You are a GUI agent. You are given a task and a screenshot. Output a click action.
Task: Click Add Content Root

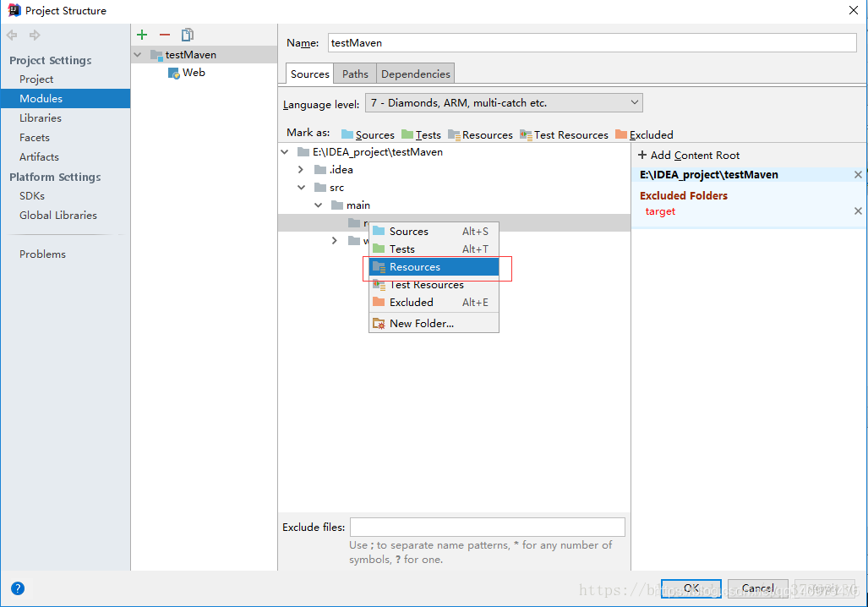pos(689,155)
